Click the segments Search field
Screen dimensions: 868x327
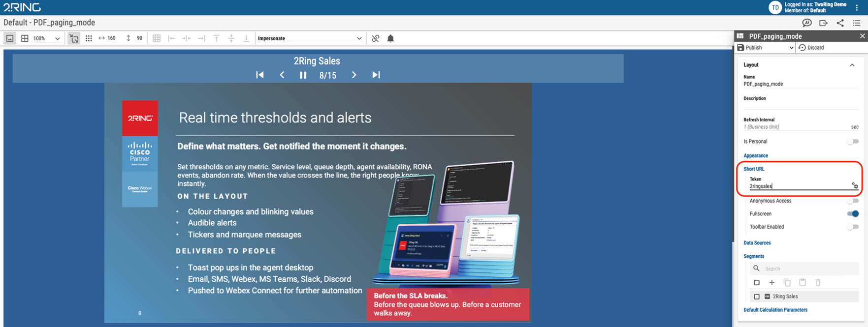pyautogui.click(x=804, y=268)
